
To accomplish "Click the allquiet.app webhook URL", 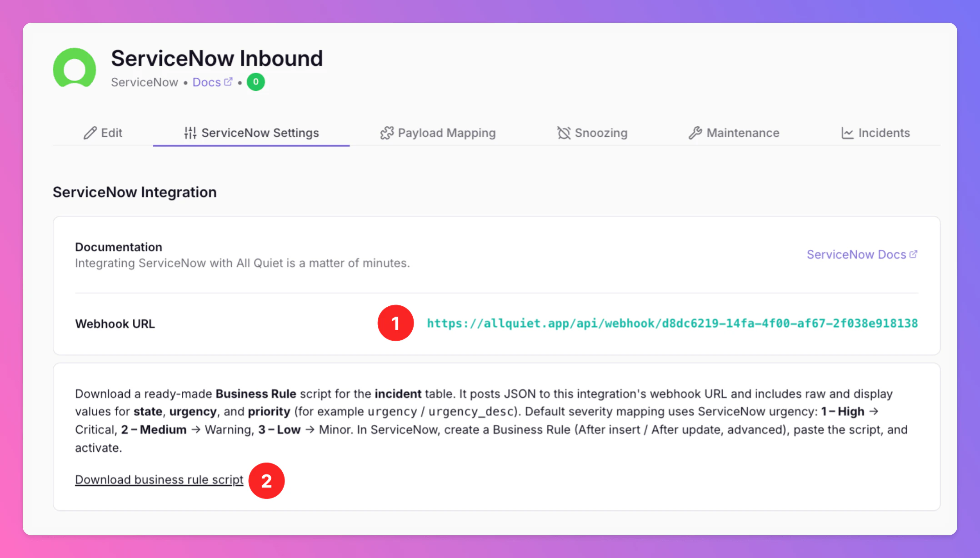I will pos(672,323).
